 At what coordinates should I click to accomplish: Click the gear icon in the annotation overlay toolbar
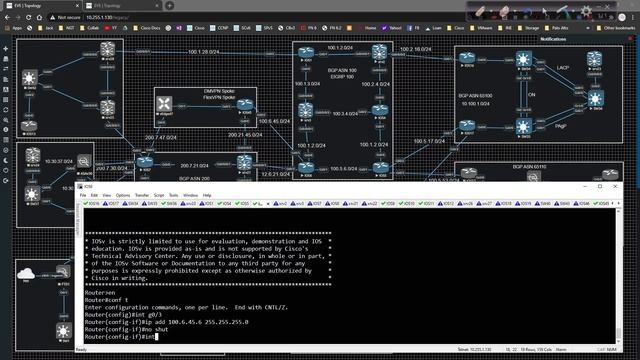586,11
